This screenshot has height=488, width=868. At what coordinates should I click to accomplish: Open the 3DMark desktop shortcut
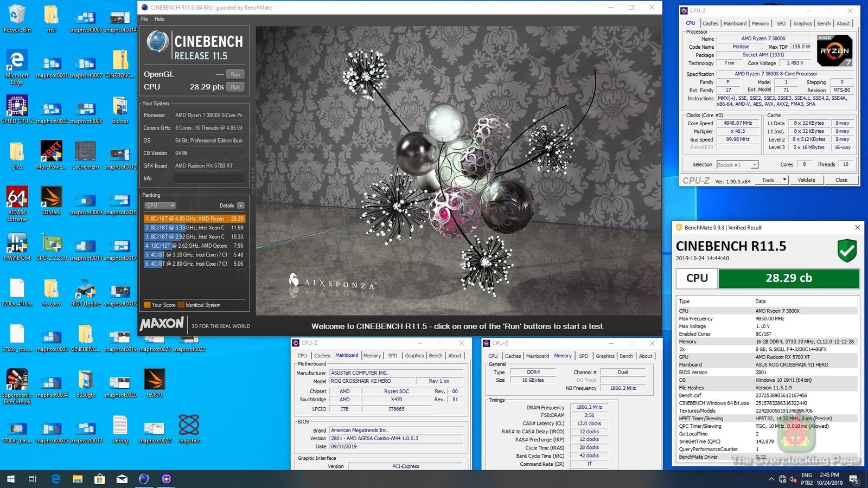coord(52,198)
